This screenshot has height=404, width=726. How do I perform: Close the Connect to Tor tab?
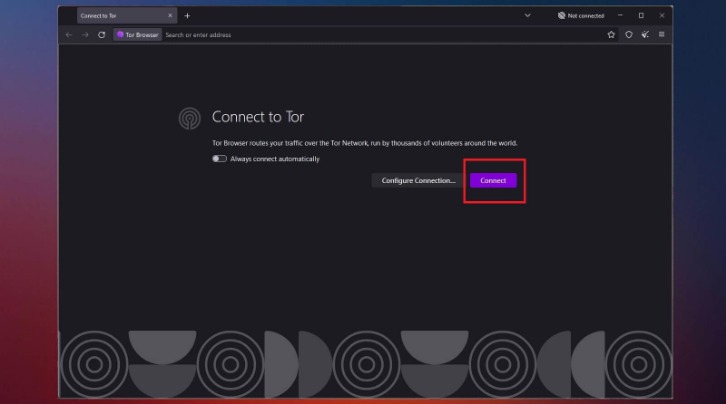pyautogui.click(x=171, y=16)
